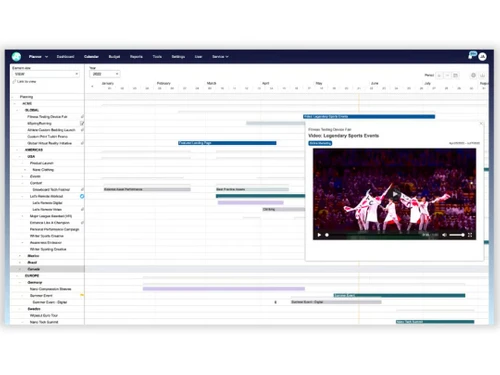Click the yellow flag on Summer Event row

click(x=82, y=295)
